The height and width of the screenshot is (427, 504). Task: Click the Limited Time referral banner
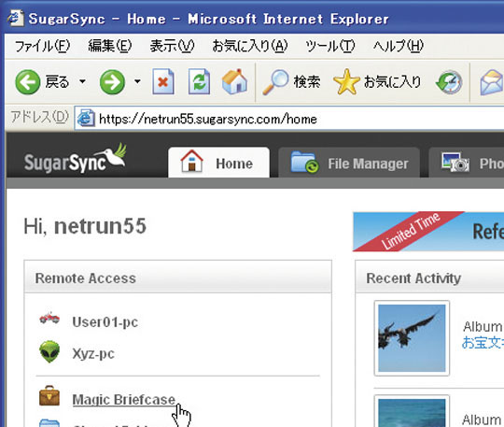pos(428,231)
